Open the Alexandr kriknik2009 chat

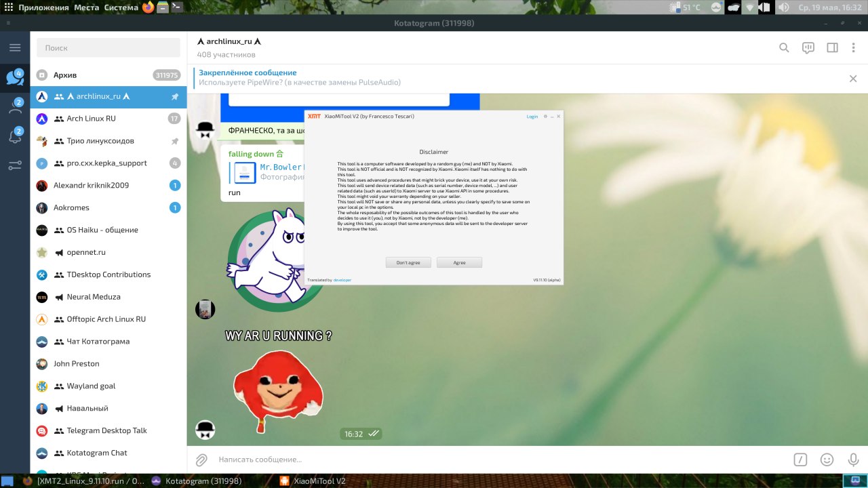[x=108, y=186]
